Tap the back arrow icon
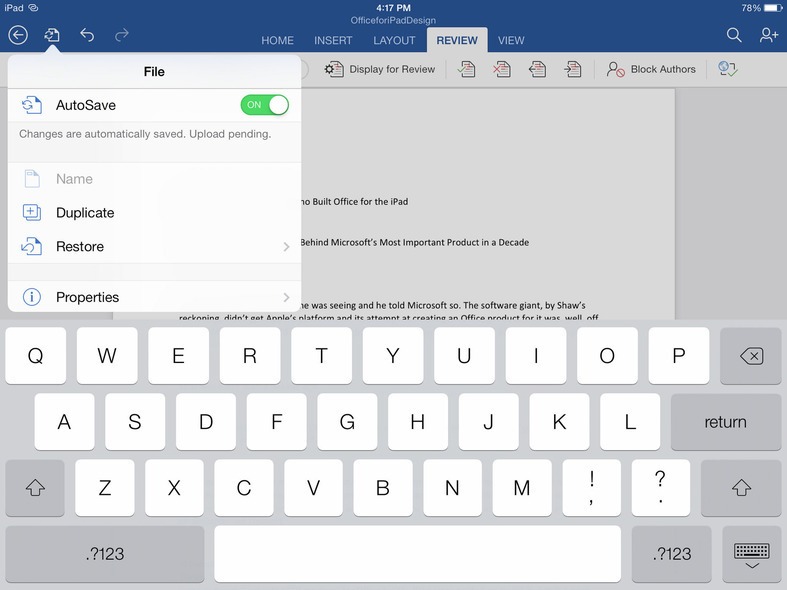Screen dimensions: 787x590 coord(18,35)
